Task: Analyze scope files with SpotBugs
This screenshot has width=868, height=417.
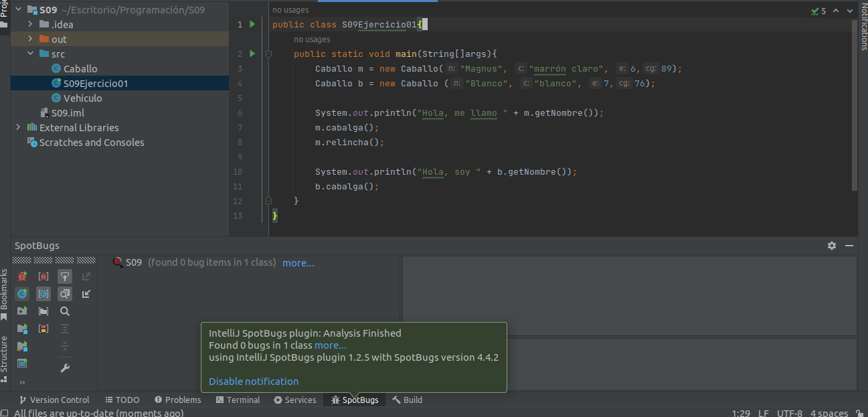Action: [x=22, y=363]
